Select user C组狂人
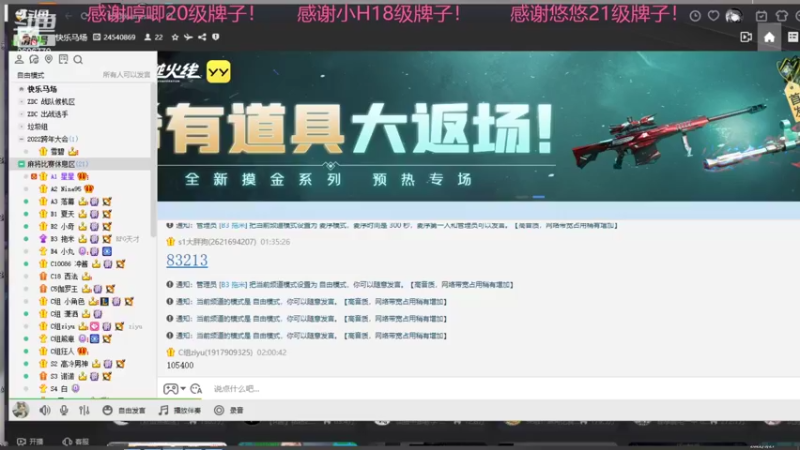Viewport: 800px width, 450px height. pos(62,352)
